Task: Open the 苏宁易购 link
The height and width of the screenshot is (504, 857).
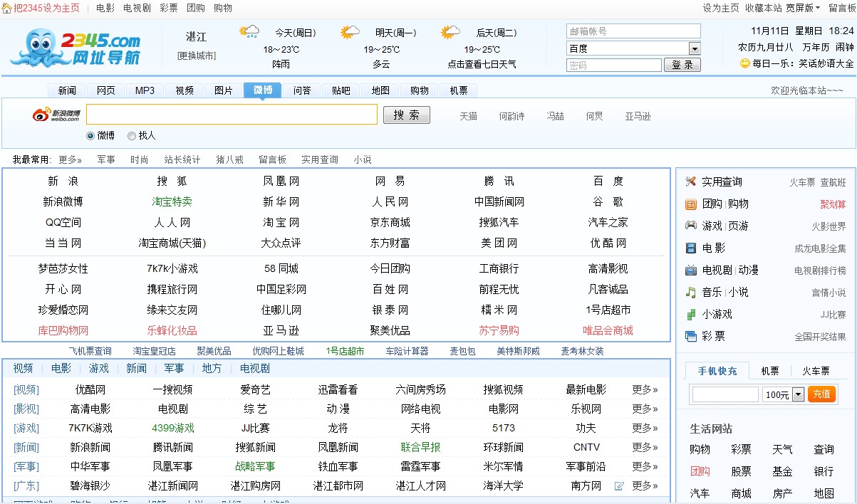Action: [499, 330]
